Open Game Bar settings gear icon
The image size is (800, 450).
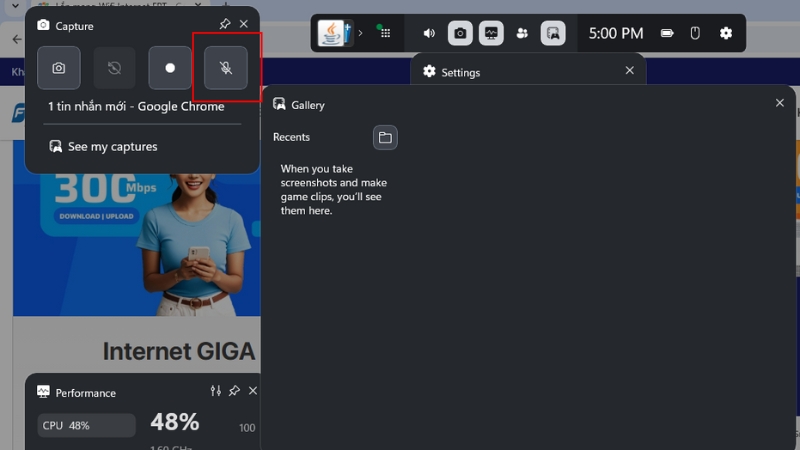pos(726,33)
